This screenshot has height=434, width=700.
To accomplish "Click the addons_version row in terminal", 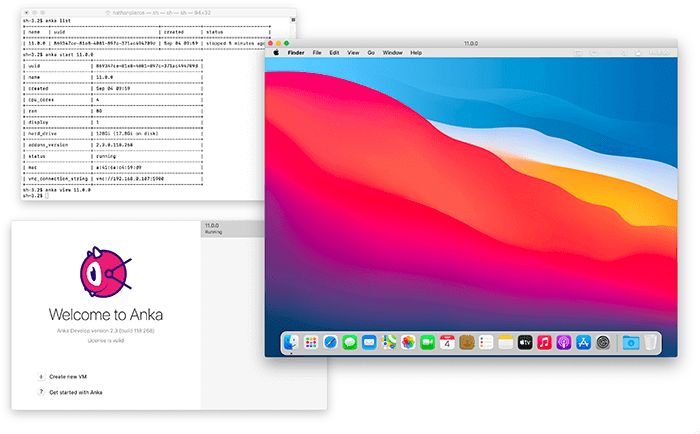I will tap(113, 145).
